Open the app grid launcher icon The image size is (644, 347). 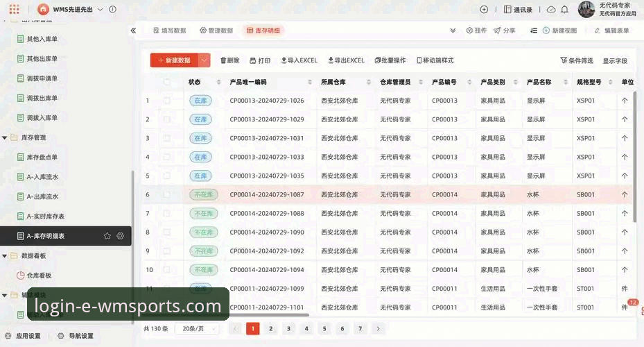tap(15, 9)
